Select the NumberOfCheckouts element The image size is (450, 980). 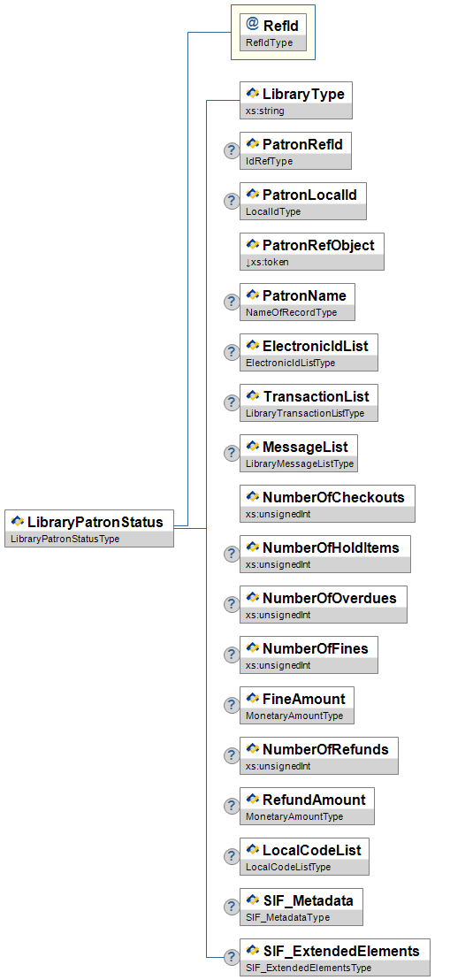(x=327, y=503)
